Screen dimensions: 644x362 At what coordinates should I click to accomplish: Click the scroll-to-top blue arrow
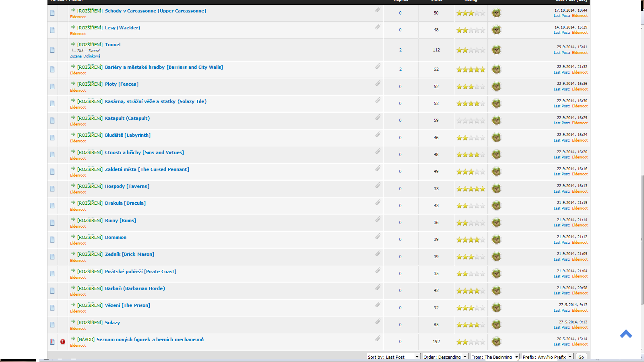(x=625, y=334)
